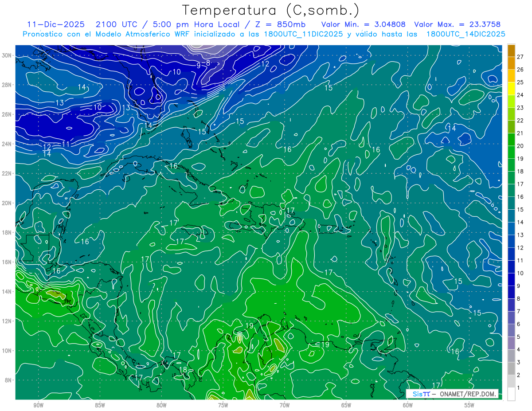This screenshot has width=532, height=411.
Task: Click the "16N" latitude axis label
Action: coord(8,262)
